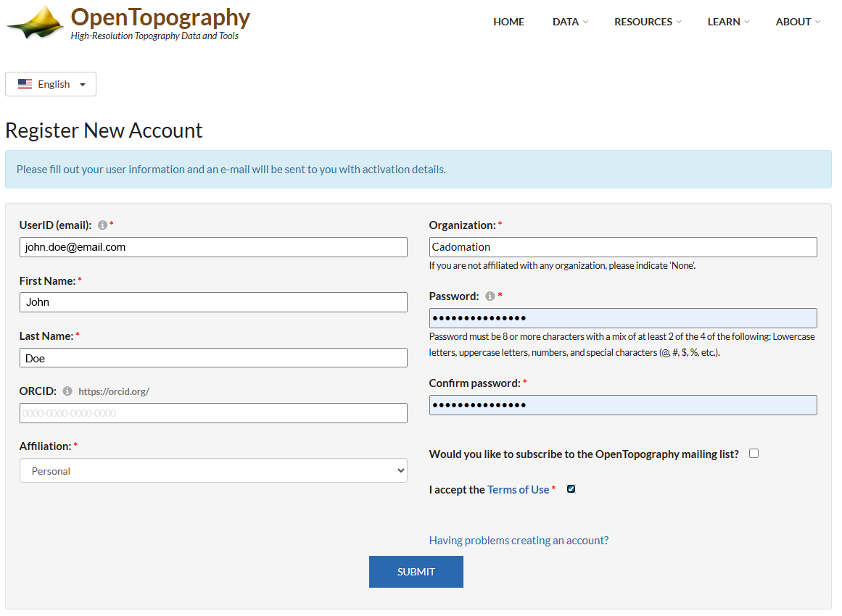Focus the First Name input field
The width and height of the screenshot is (842, 616).
click(213, 302)
